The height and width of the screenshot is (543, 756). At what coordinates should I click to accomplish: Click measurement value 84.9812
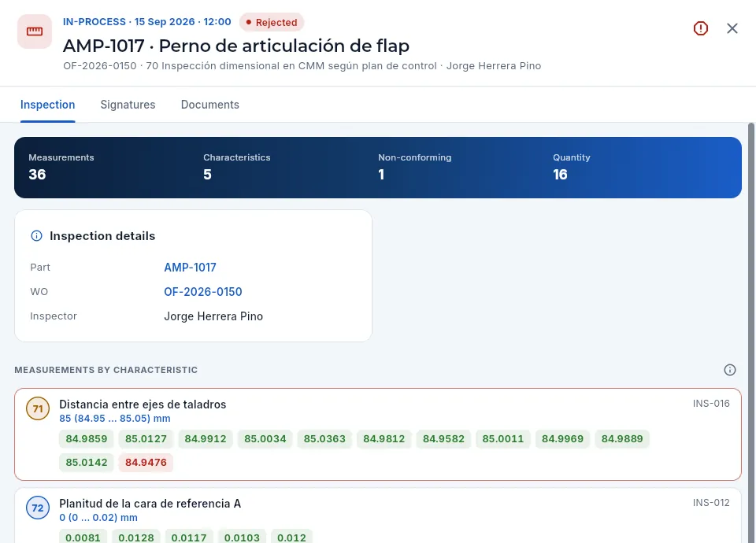[384, 439]
